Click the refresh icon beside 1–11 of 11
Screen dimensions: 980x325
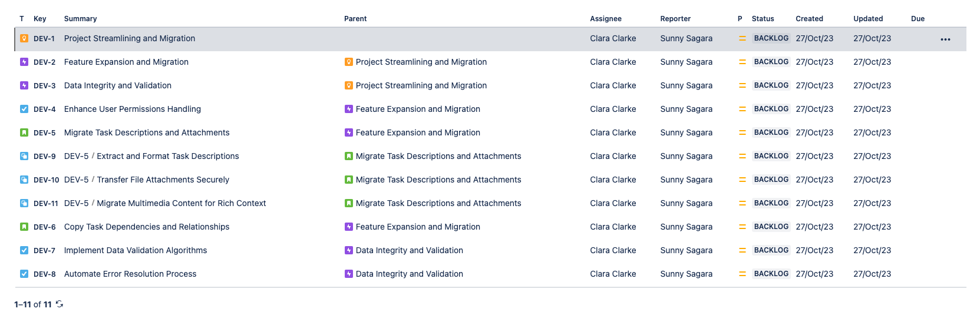(x=60, y=304)
